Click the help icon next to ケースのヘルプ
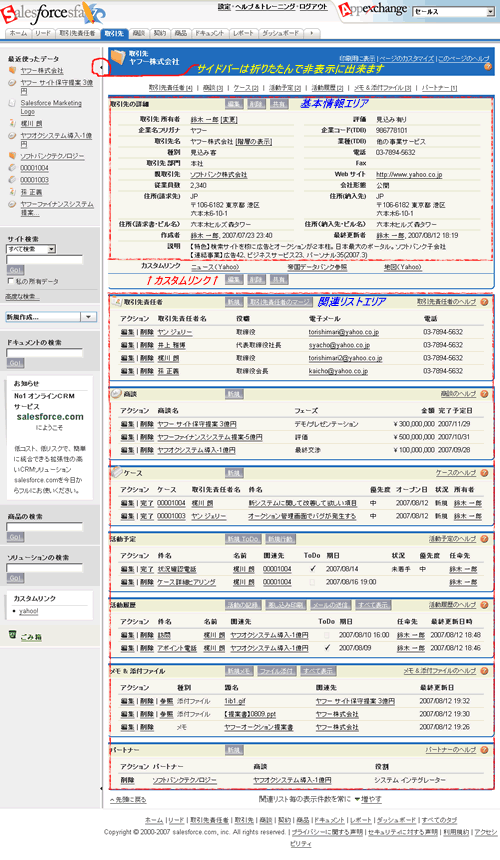 (x=484, y=473)
